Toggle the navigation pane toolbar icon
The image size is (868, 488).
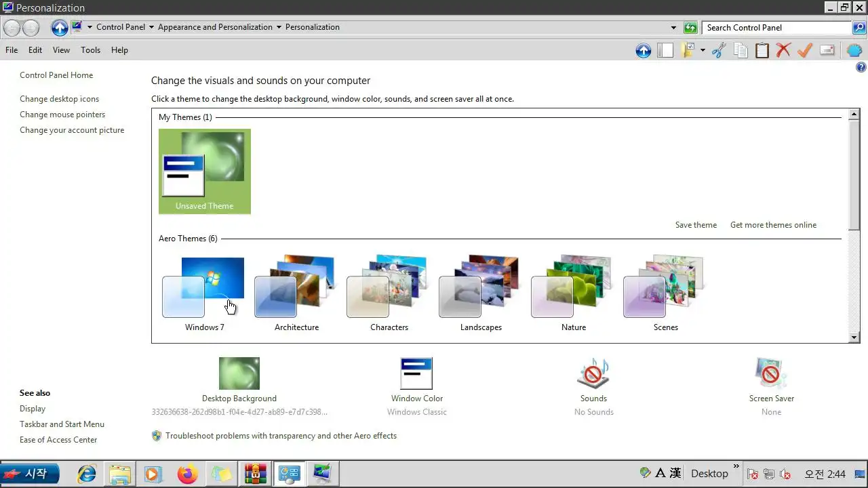(x=665, y=50)
